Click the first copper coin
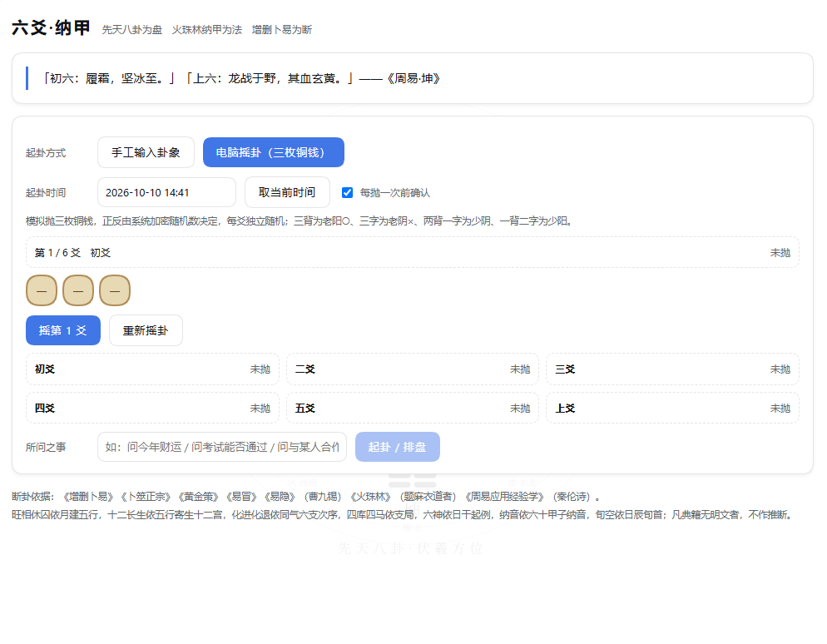The image size is (827, 644). [41, 290]
